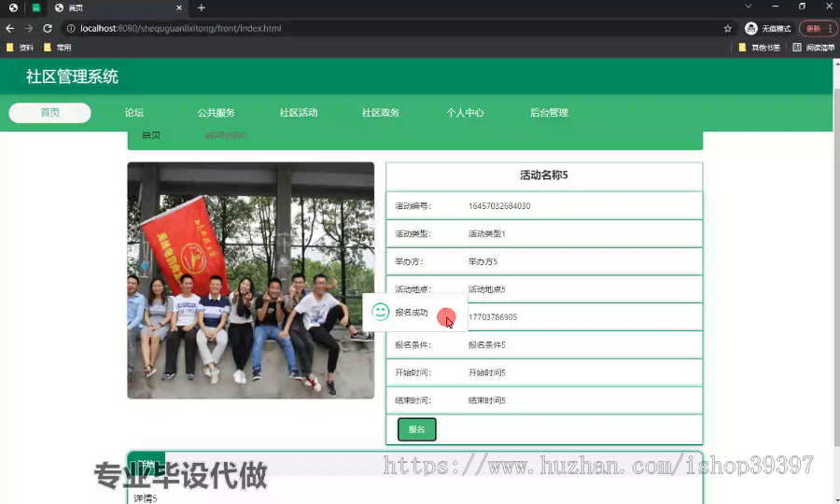Open the 后台管理 navigation item
The height and width of the screenshot is (504, 840).
coord(549,113)
